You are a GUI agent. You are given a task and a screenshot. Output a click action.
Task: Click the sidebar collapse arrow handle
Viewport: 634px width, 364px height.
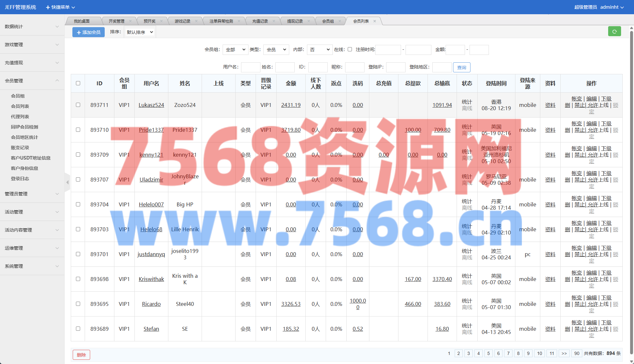pyautogui.click(x=67, y=182)
